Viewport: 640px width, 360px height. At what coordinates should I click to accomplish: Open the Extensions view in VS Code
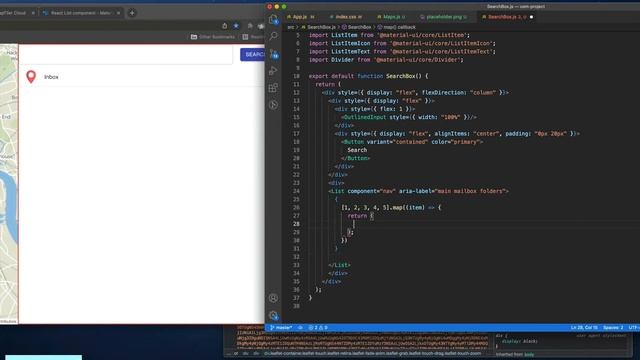273,88
